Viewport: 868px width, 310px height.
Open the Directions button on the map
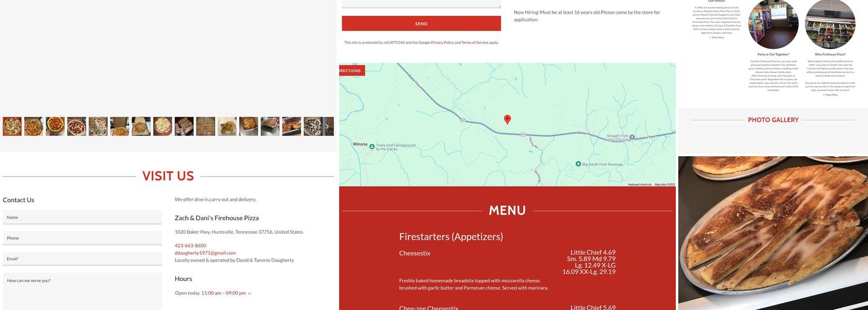pos(352,71)
